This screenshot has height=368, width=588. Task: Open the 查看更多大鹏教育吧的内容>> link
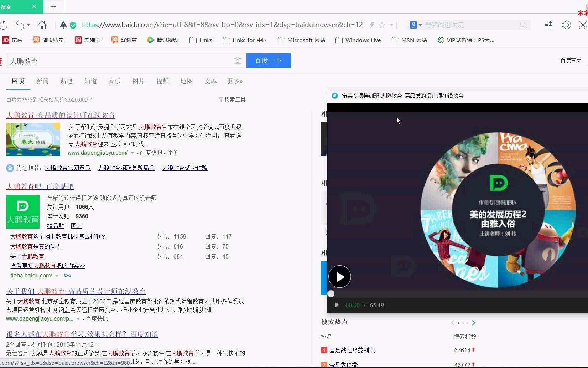tap(48, 266)
